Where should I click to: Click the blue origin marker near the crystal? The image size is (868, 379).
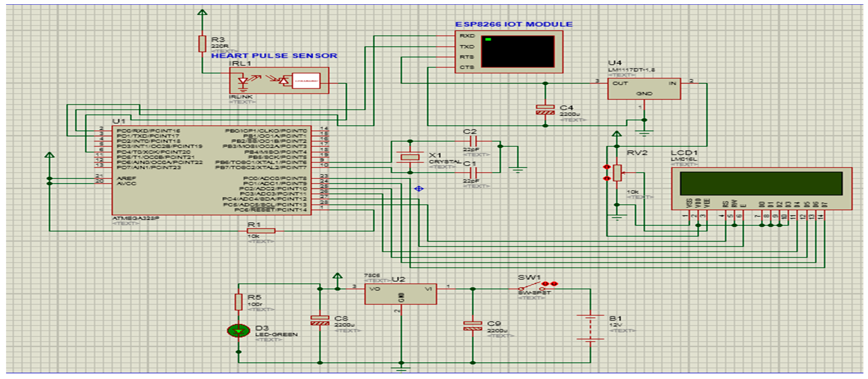[418, 189]
